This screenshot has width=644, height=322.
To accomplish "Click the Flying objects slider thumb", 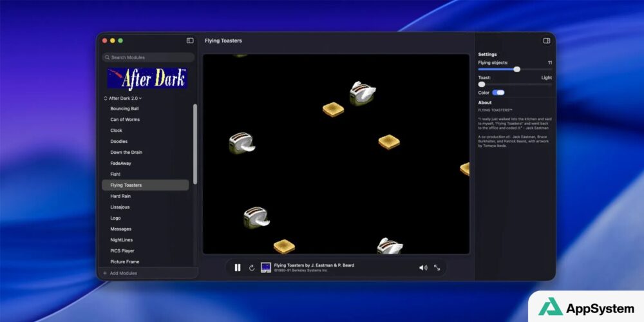I will [x=516, y=70].
